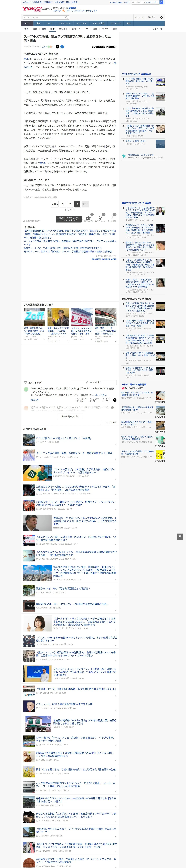Click the back-to-top arrow button

(x=180, y=537)
